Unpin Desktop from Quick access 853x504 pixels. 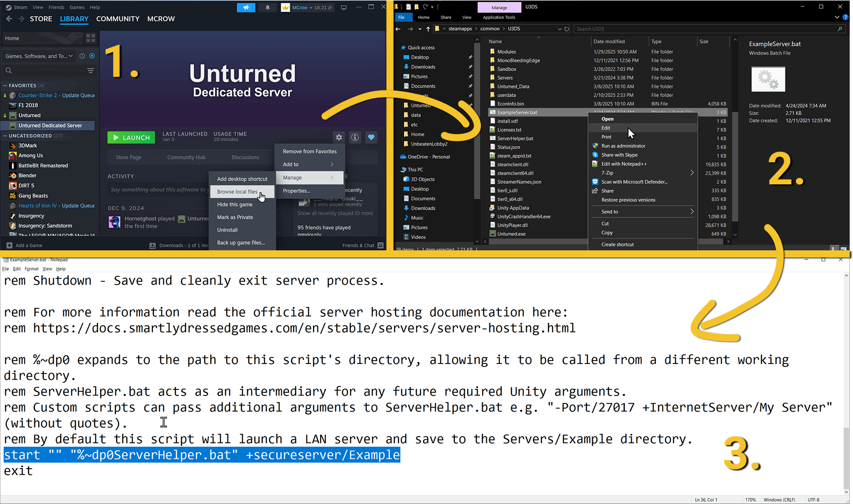[x=470, y=57]
